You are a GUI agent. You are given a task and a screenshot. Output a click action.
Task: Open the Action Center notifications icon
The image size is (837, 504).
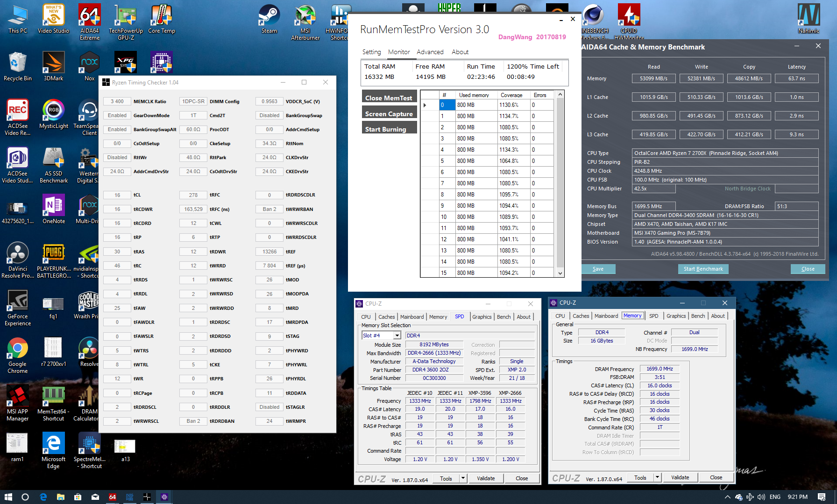coord(822,497)
